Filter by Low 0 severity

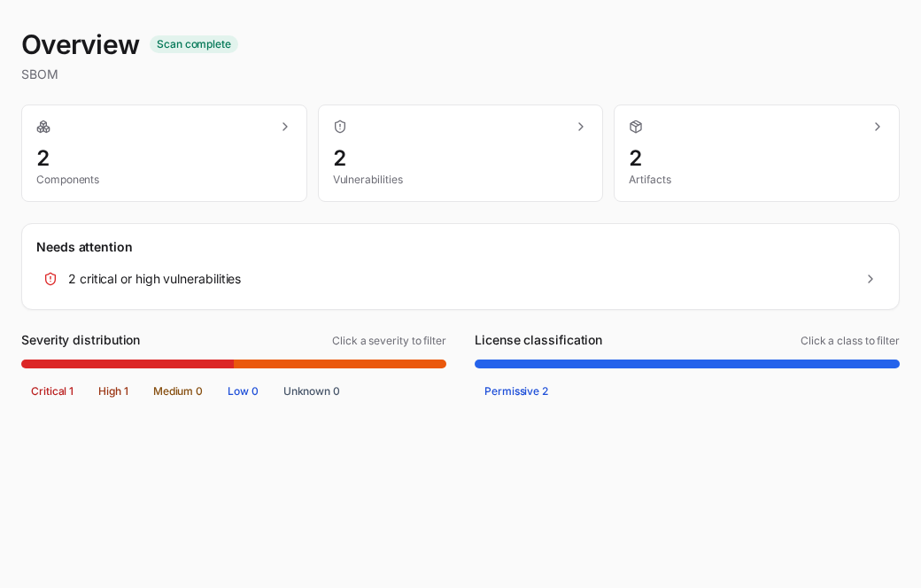[x=243, y=391]
